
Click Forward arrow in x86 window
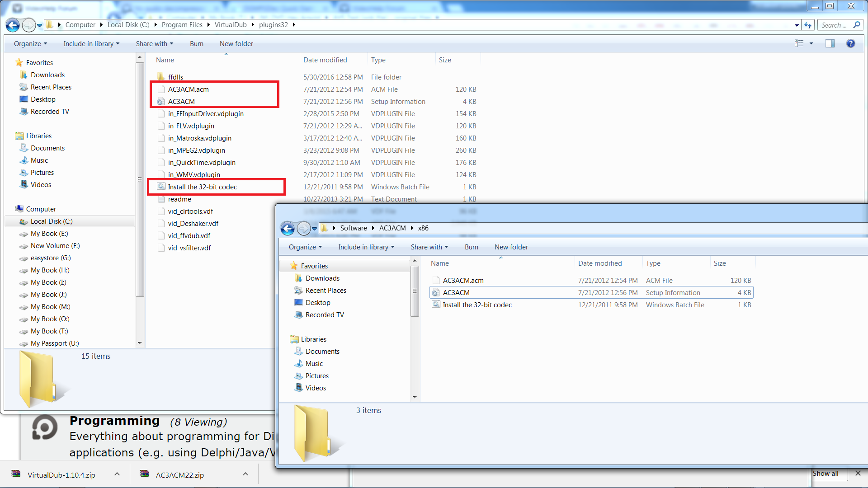pyautogui.click(x=303, y=229)
